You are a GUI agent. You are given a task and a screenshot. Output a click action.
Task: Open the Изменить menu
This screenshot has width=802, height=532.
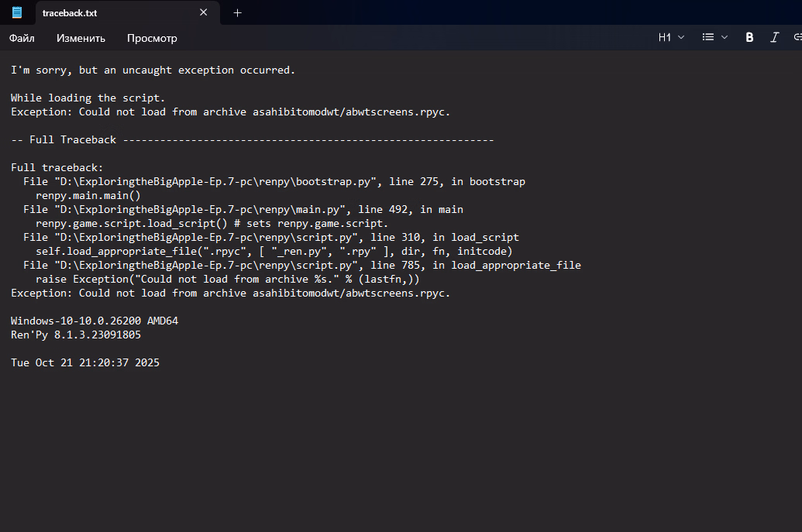coord(81,38)
